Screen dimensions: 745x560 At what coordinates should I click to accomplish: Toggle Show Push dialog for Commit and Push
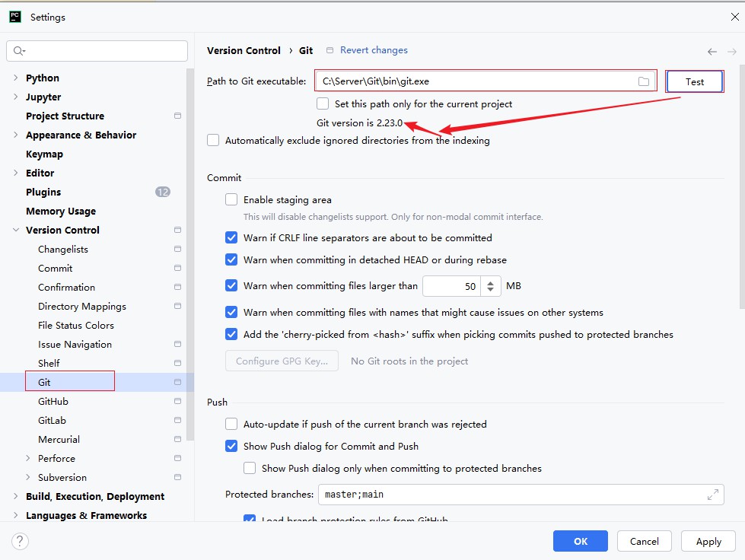[x=231, y=446]
